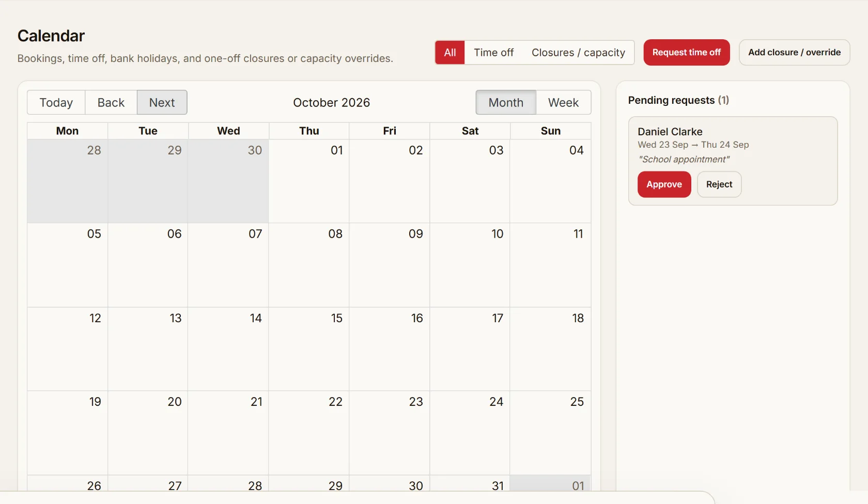Select date 19 October
Screen dimensions: 868x504
95,402
